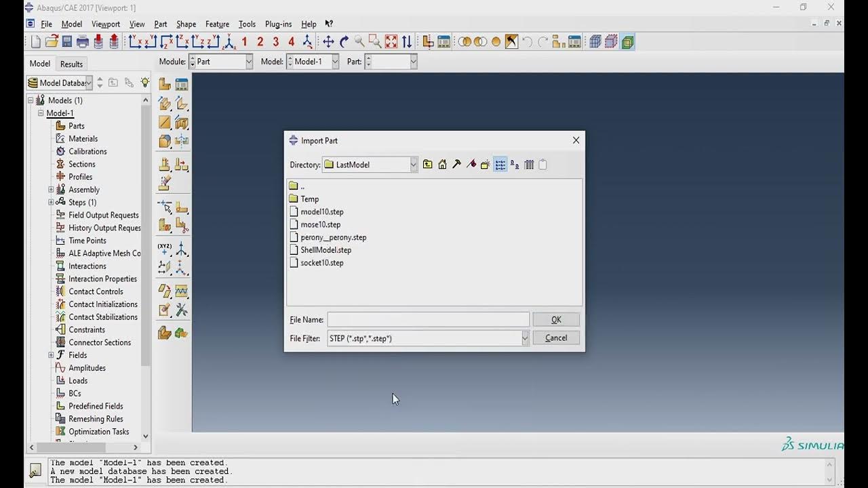868x488 pixels.
Task: Switch file list to large icon view
Action: 515,165
